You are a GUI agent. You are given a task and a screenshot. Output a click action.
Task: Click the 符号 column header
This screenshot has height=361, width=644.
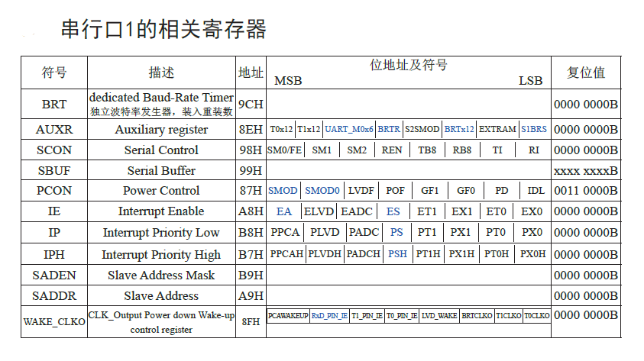click(53, 73)
